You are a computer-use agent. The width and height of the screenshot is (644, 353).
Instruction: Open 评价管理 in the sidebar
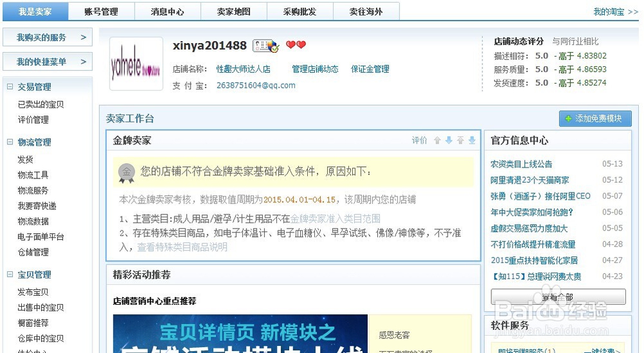[33, 120]
